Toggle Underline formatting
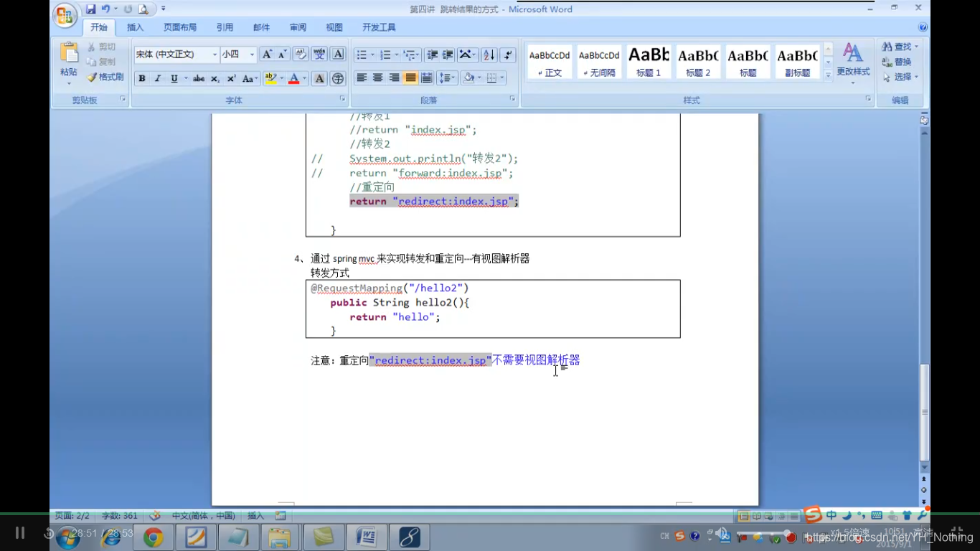Screen dimensions: 980x551 tap(174, 79)
